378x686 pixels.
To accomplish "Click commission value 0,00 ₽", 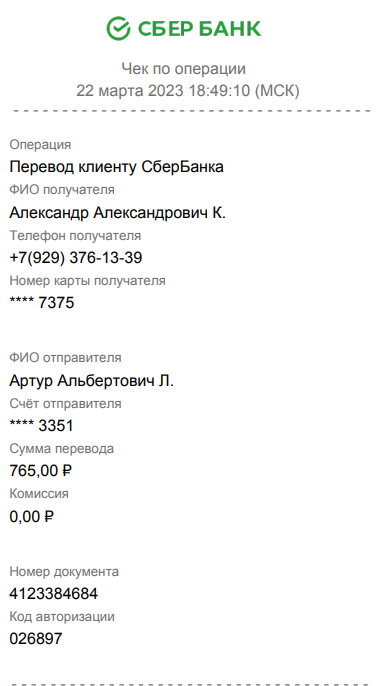I will [x=32, y=517].
